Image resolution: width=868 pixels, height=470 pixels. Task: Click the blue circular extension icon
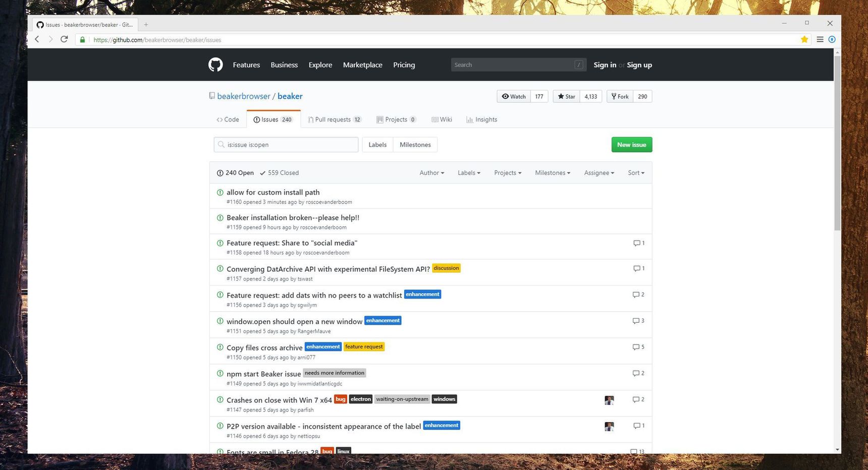click(832, 39)
